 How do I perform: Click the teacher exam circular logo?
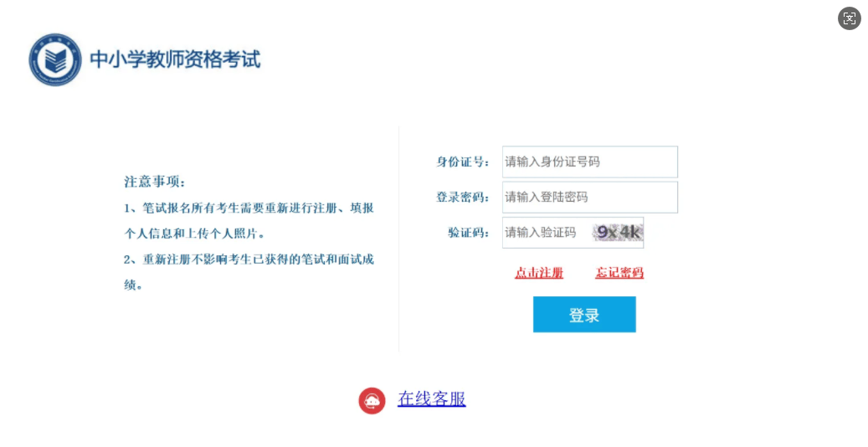(54, 59)
